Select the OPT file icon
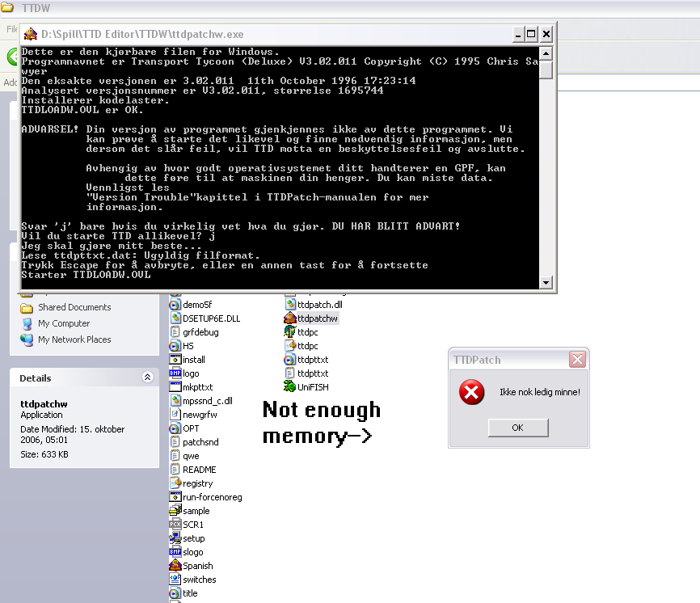Screen dimensions: 700x603 coord(175,428)
